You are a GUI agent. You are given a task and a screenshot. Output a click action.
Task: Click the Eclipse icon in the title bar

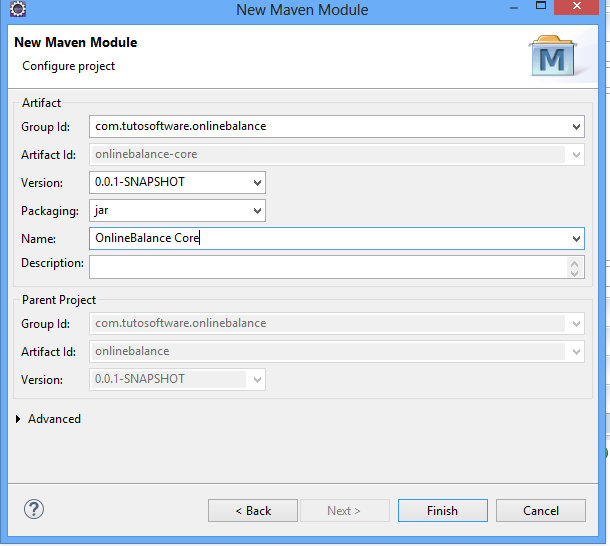tap(18, 9)
